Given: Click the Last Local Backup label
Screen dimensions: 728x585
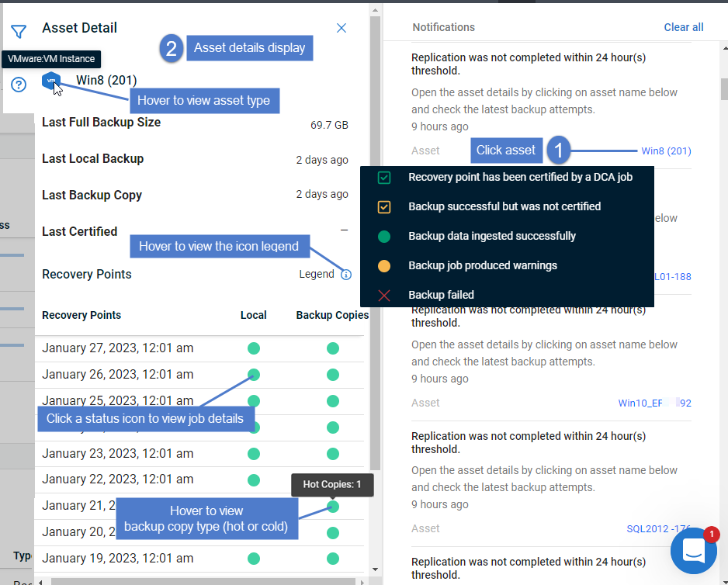Looking at the screenshot, I should [x=93, y=159].
